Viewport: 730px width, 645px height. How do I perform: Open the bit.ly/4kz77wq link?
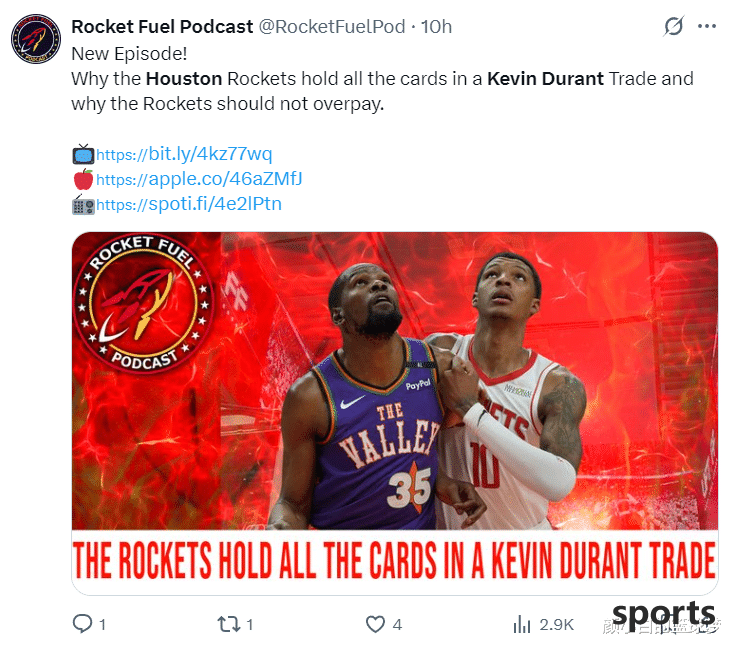coord(184,154)
